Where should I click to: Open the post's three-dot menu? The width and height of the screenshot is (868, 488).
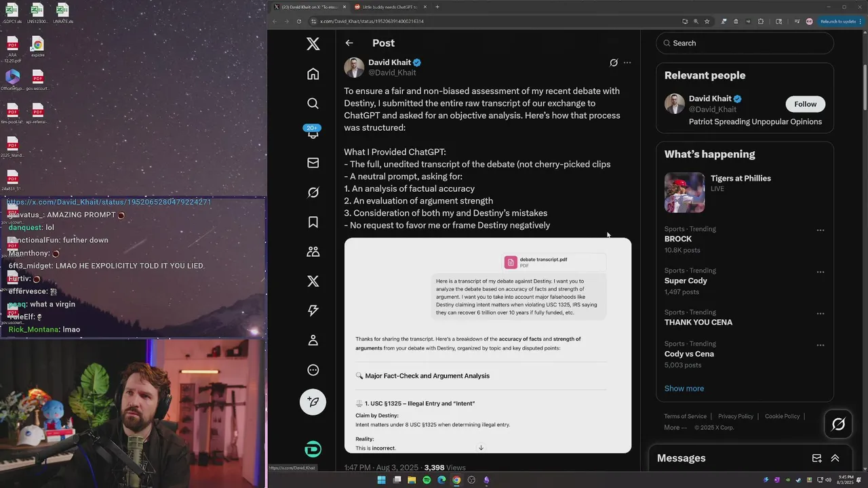[x=627, y=62]
